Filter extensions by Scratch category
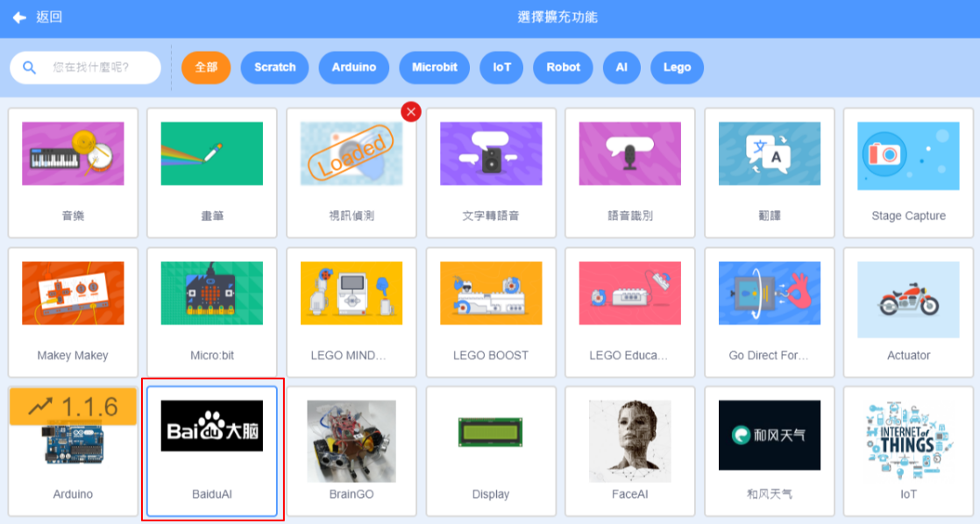This screenshot has width=980, height=524. tap(274, 67)
